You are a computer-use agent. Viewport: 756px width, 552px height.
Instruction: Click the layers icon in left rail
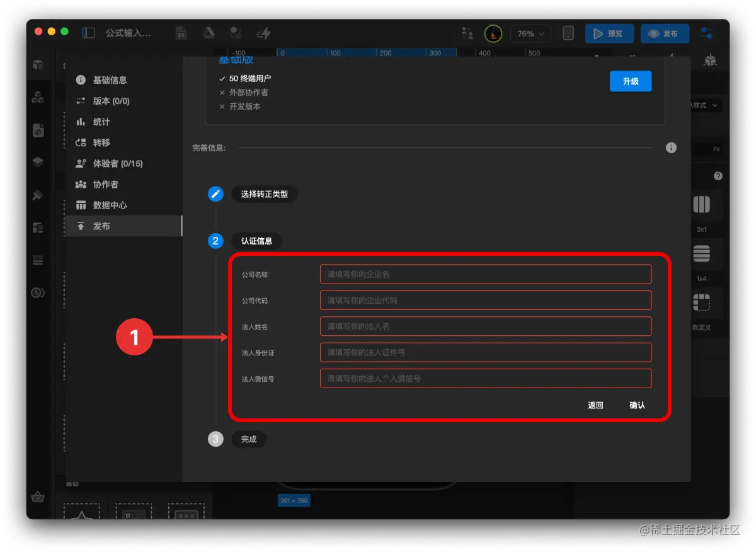coord(38,163)
